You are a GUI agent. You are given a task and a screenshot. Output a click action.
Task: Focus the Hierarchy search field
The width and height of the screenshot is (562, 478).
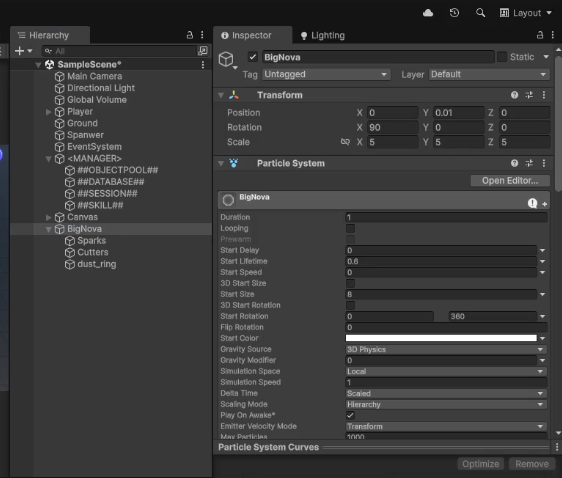(x=119, y=51)
